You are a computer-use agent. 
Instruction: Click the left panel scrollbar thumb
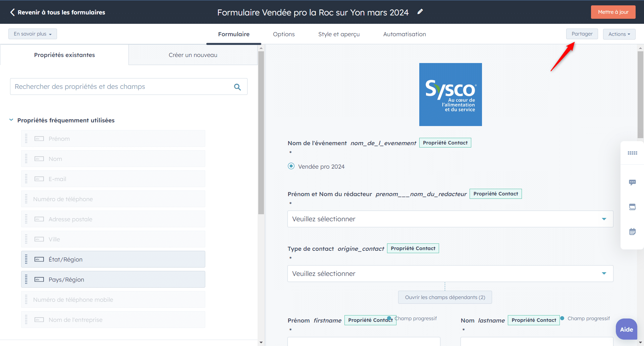(x=261, y=132)
